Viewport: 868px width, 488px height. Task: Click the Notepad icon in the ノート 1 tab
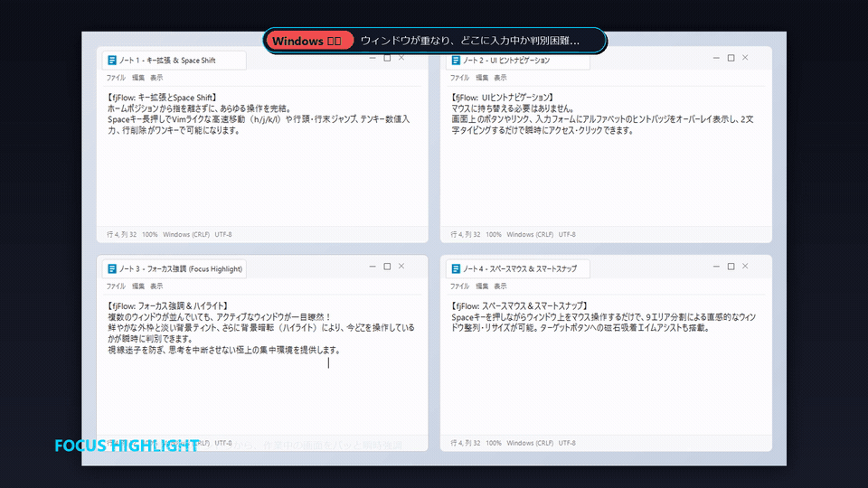112,61
